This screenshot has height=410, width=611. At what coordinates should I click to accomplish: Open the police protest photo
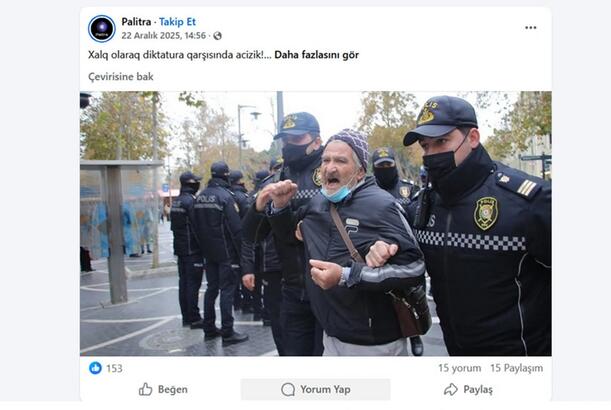tap(316, 224)
